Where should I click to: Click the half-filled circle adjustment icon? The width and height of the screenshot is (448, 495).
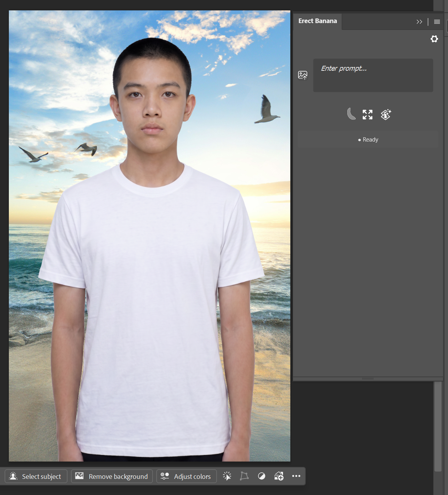(x=261, y=476)
